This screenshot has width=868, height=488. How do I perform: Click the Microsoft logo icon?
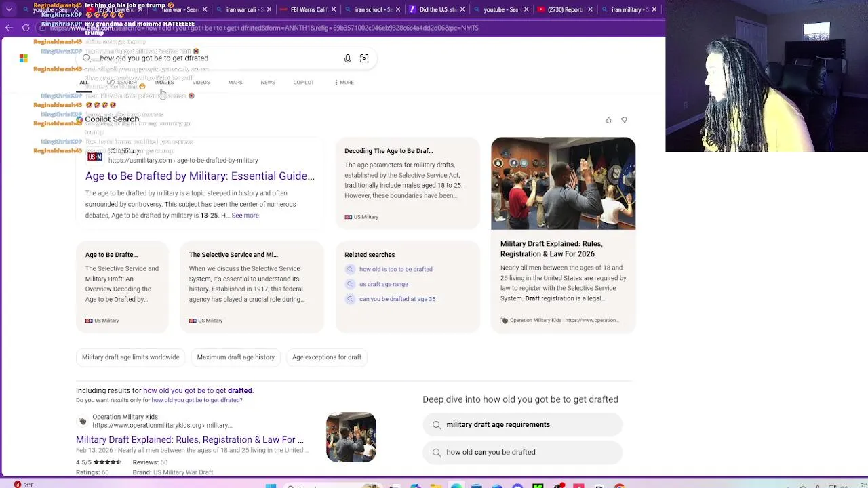pos(24,58)
